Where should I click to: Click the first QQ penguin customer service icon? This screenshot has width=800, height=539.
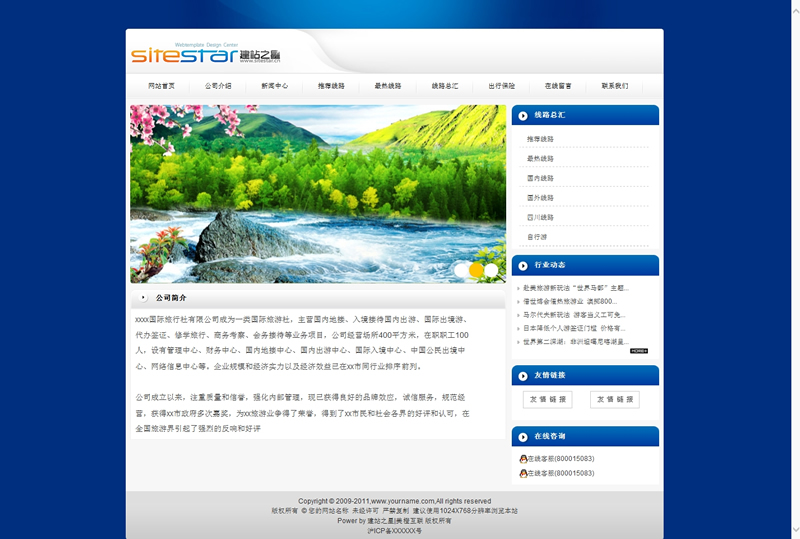523,459
